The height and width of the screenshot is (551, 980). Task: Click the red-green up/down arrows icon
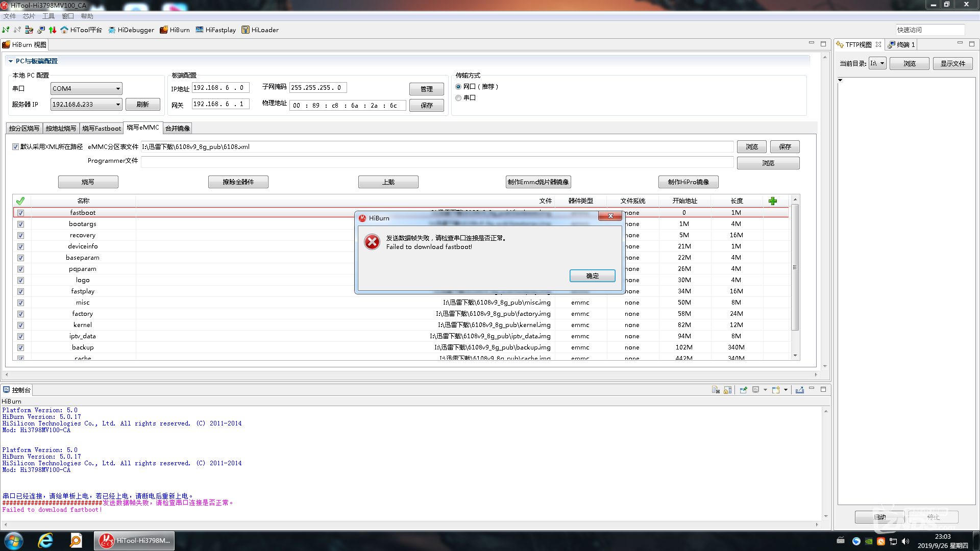(53, 30)
